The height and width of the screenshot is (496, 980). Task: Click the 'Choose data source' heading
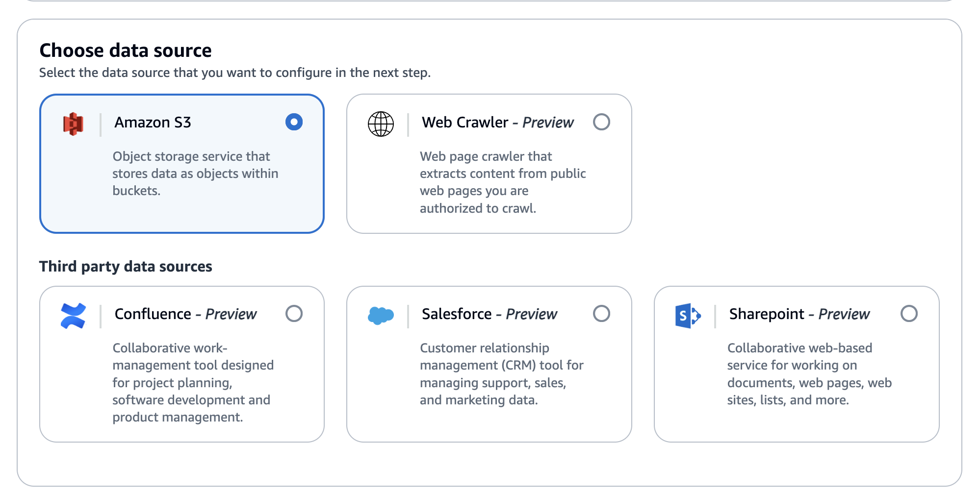click(126, 50)
